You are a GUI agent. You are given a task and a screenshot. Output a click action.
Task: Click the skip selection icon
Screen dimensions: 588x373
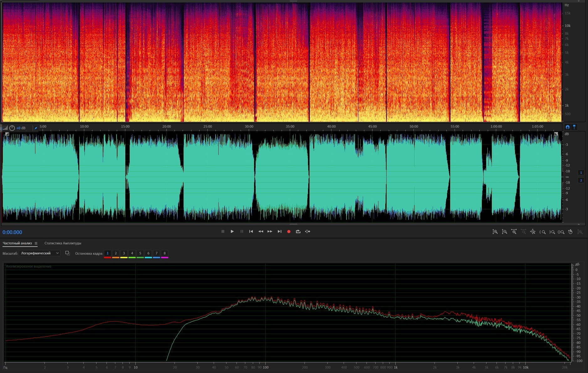pos(308,232)
